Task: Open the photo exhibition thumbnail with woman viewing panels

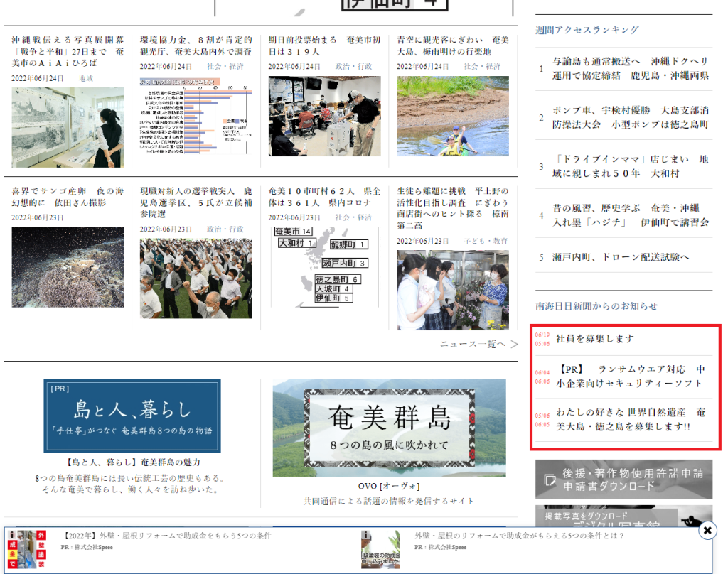Action: coord(68,128)
